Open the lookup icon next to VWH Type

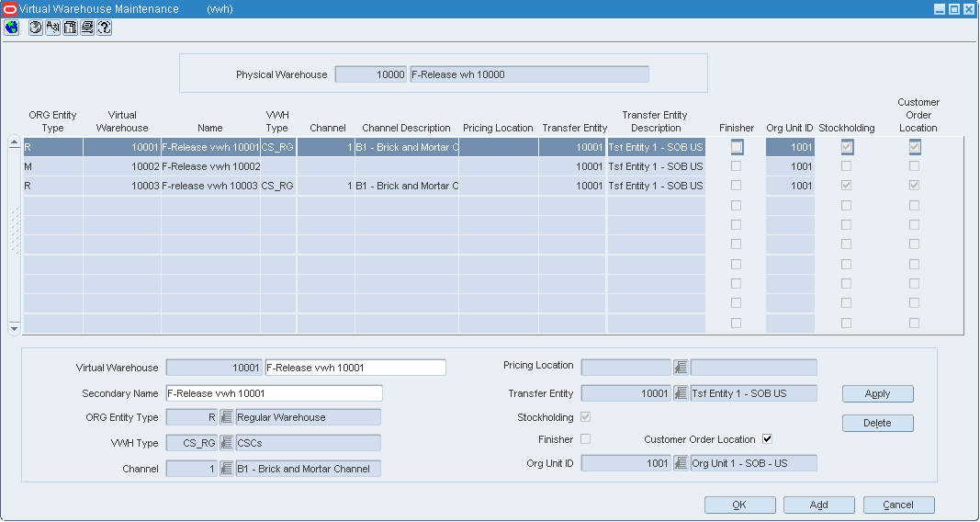[226, 443]
